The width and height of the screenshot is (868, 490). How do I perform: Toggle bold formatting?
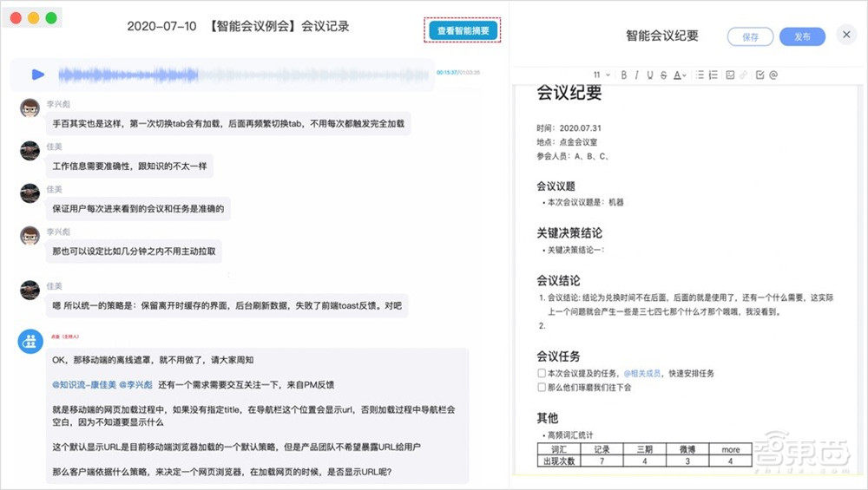coord(624,75)
